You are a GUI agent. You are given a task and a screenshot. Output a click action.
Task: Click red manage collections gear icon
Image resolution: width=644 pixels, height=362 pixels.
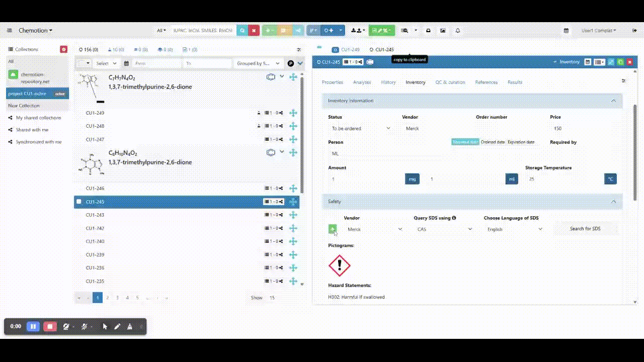(63, 49)
